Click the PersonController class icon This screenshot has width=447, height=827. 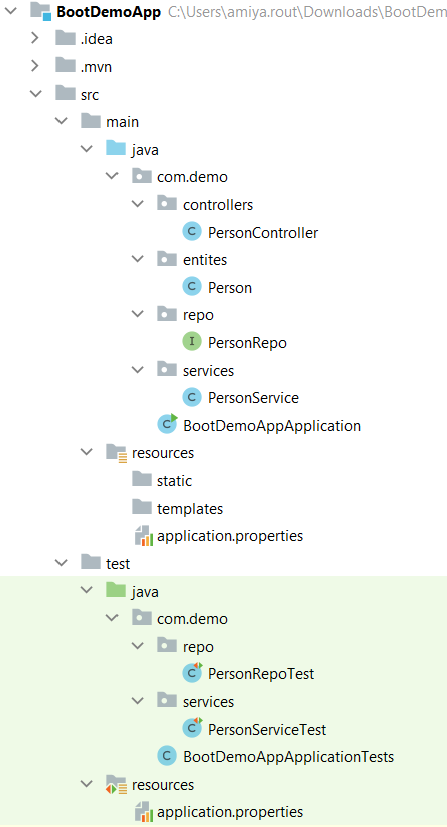tap(192, 232)
